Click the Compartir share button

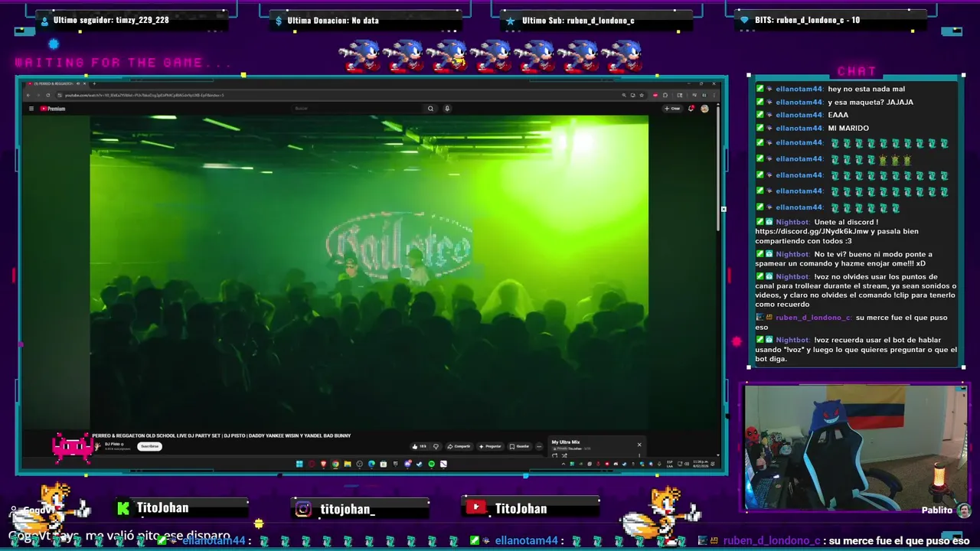459,446
